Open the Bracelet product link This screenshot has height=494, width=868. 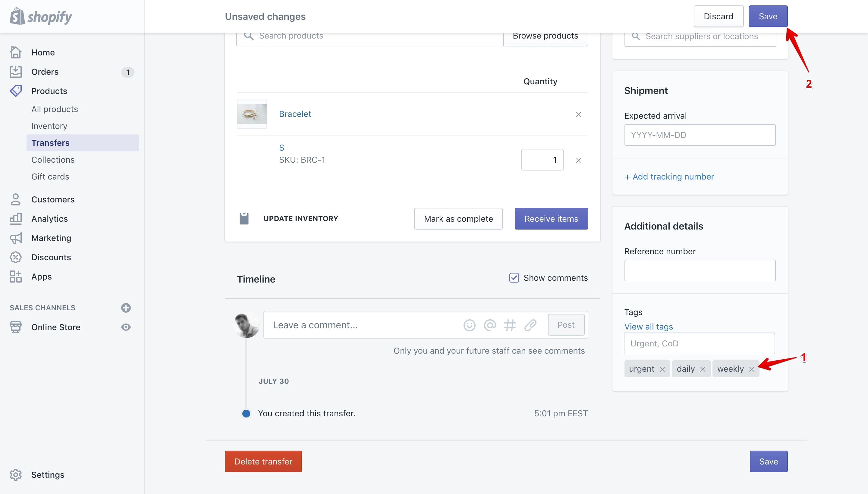coord(295,114)
